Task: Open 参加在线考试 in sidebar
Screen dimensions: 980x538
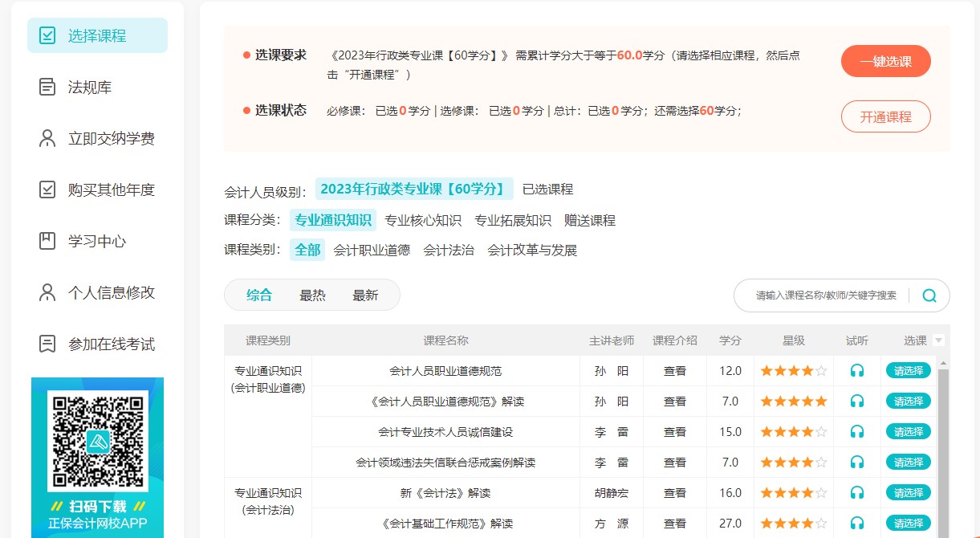Action: (111, 344)
